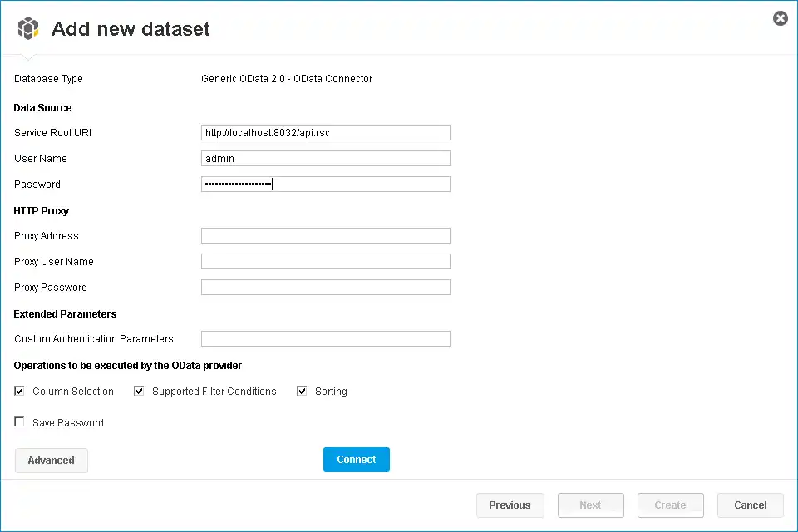Select the User Name text box
Viewport: 798px width, 532px height.
click(x=325, y=158)
